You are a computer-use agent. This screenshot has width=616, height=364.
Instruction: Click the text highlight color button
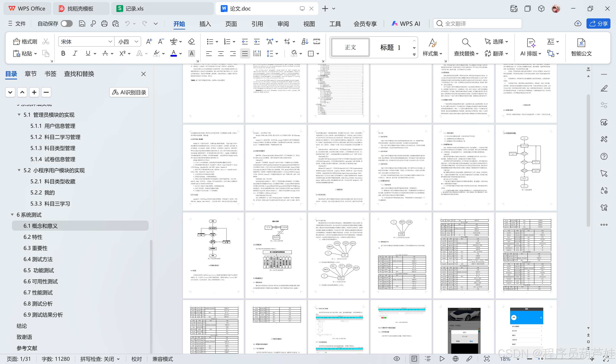pos(156,53)
